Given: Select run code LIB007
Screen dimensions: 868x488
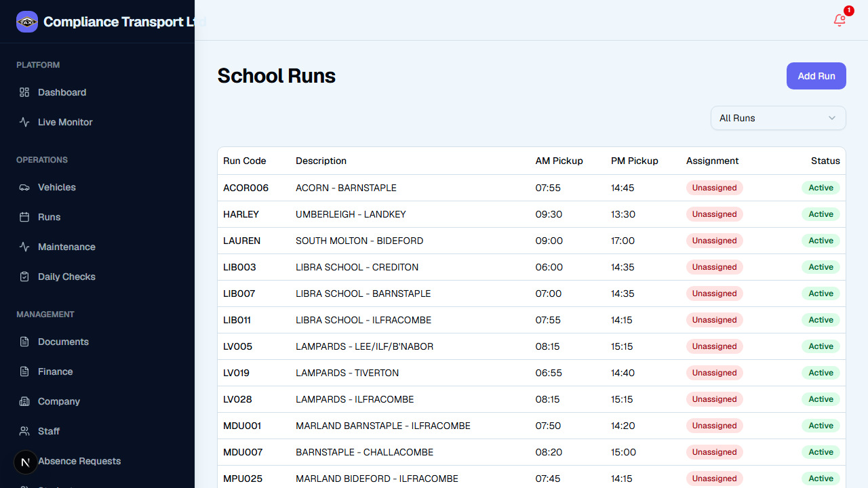Looking at the screenshot, I should 239,293.
